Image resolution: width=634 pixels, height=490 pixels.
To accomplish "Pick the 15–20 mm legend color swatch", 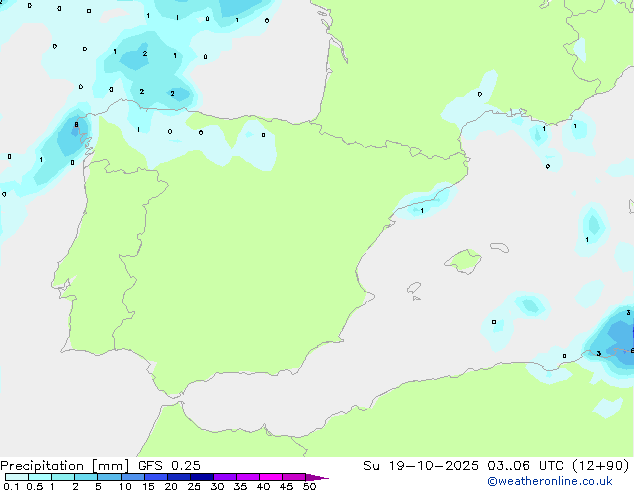I will pos(156,477).
